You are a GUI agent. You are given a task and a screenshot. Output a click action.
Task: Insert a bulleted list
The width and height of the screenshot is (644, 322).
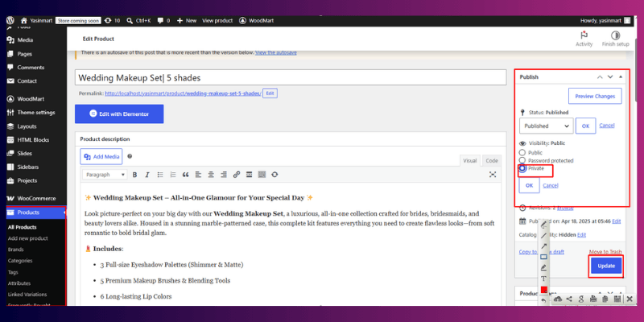pyautogui.click(x=160, y=175)
